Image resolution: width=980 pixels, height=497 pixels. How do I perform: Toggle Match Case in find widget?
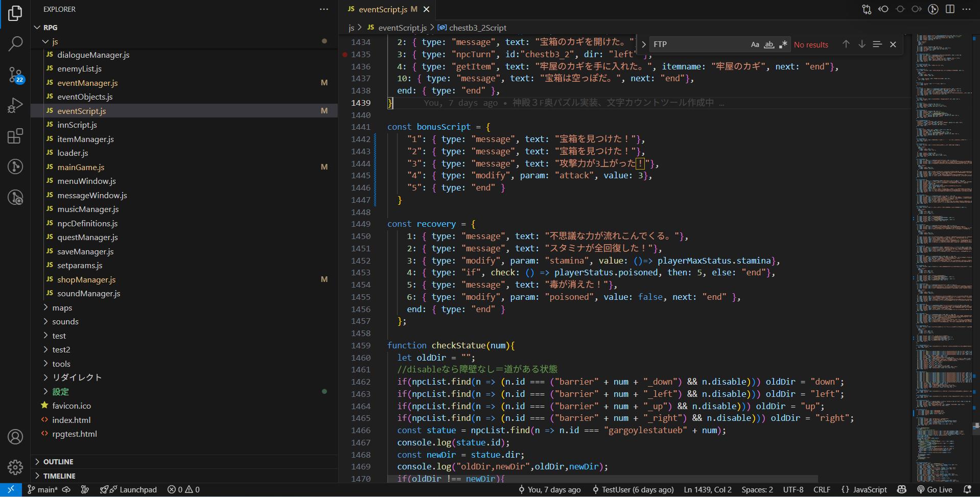click(755, 44)
